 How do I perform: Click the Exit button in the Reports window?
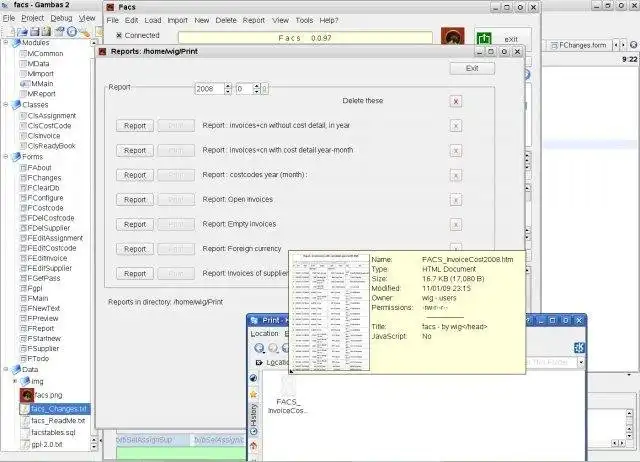pyautogui.click(x=472, y=69)
